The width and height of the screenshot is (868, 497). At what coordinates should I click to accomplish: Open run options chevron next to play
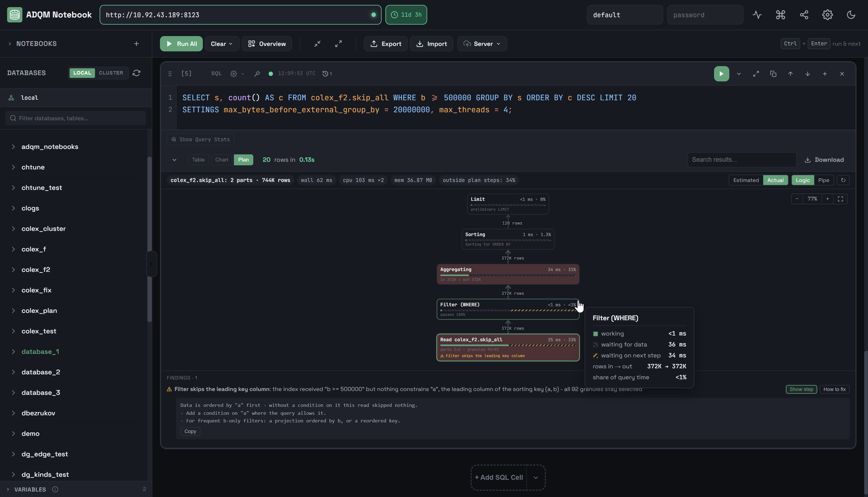tap(739, 74)
